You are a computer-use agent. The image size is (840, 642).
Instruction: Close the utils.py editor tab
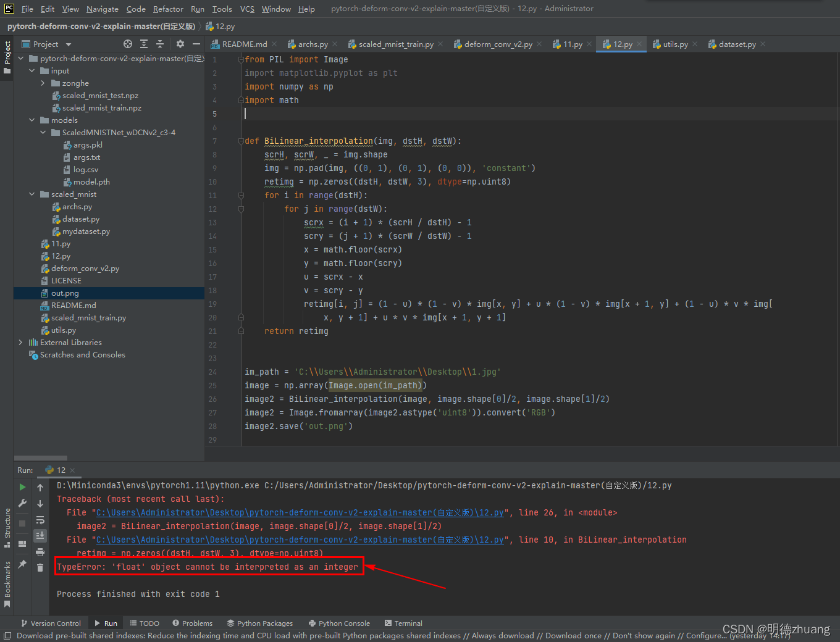pyautogui.click(x=695, y=44)
